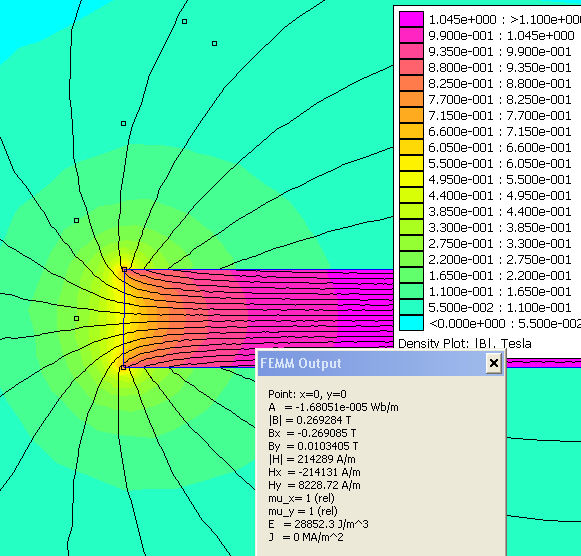The height and width of the screenshot is (556, 581).
Task: Click the 'mu_y = 1 (rel)' line
Action: click(x=303, y=511)
